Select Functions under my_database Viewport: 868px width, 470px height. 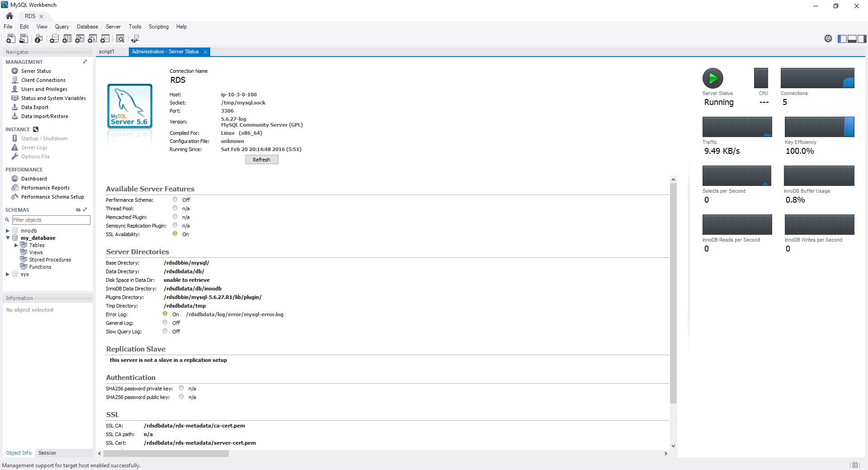(40, 267)
